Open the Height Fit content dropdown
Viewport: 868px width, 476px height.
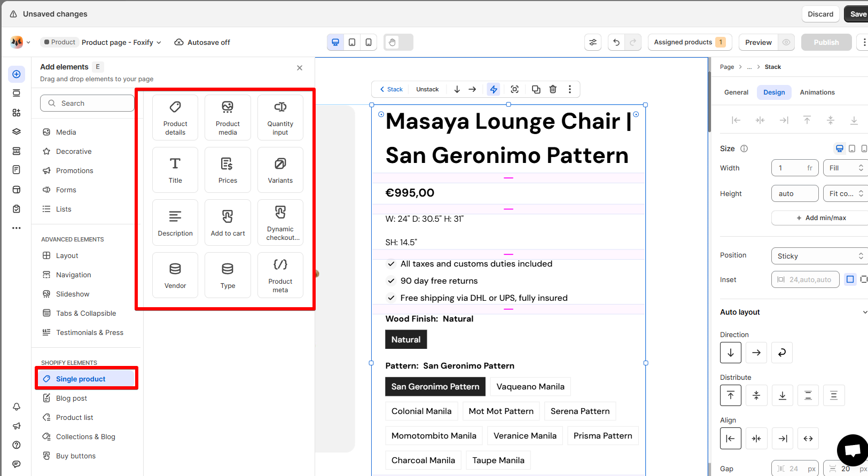click(x=846, y=193)
